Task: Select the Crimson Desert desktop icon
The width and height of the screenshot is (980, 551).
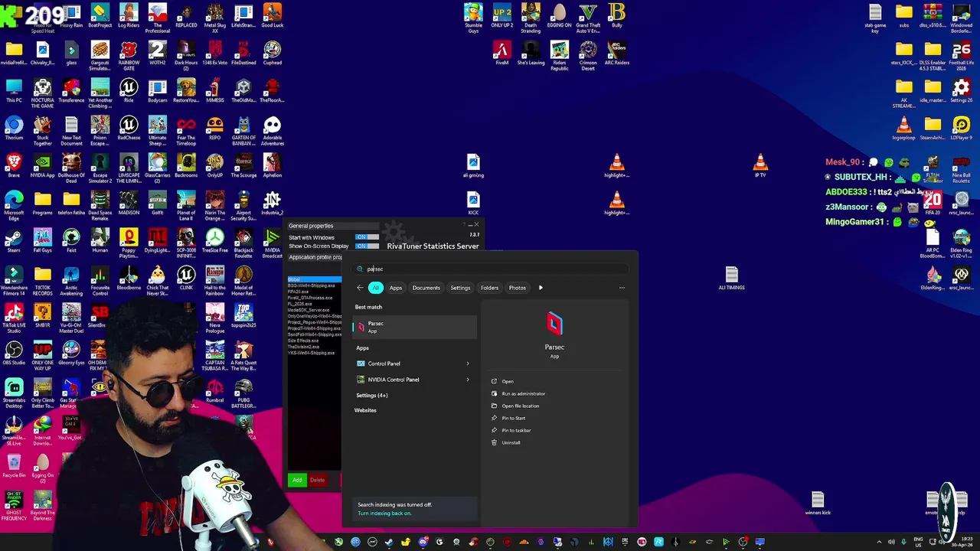Action: (588, 55)
